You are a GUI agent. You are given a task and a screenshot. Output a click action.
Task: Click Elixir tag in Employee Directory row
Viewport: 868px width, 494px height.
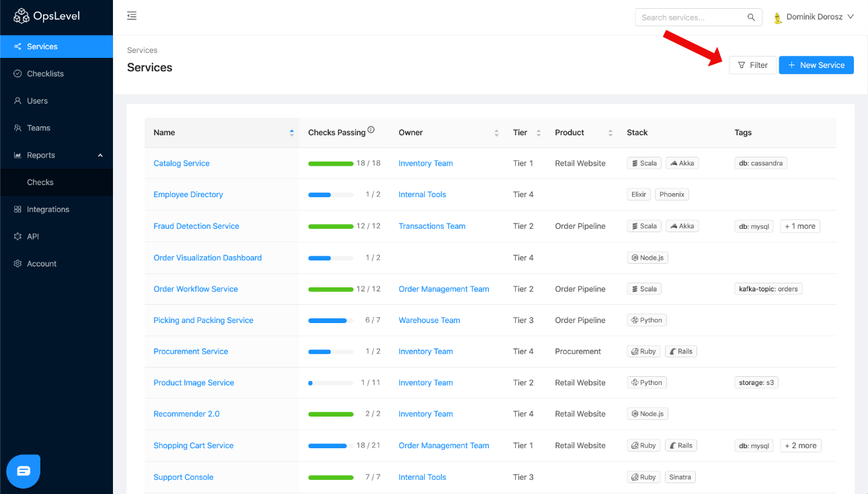[x=639, y=195]
